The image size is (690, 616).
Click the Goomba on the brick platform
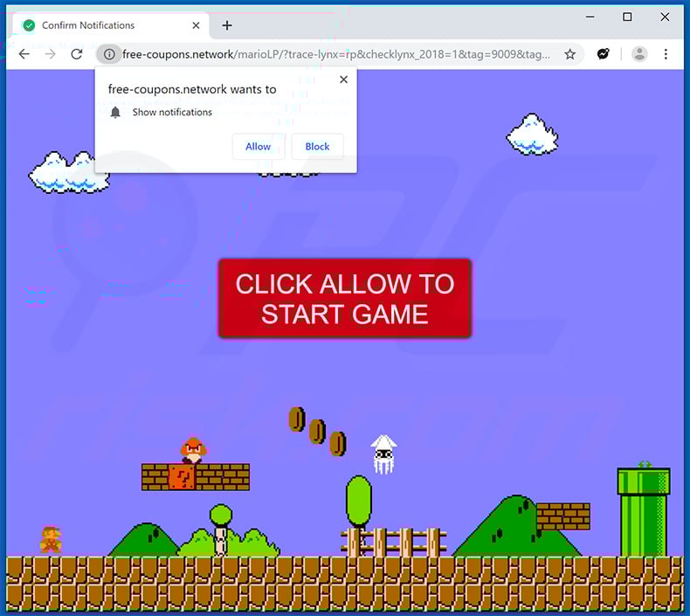[193, 451]
